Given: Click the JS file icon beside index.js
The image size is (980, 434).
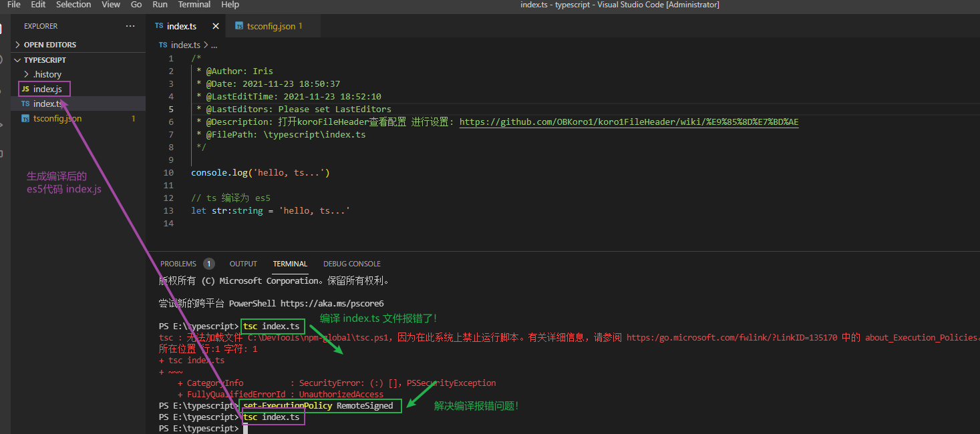Looking at the screenshot, I should point(25,89).
